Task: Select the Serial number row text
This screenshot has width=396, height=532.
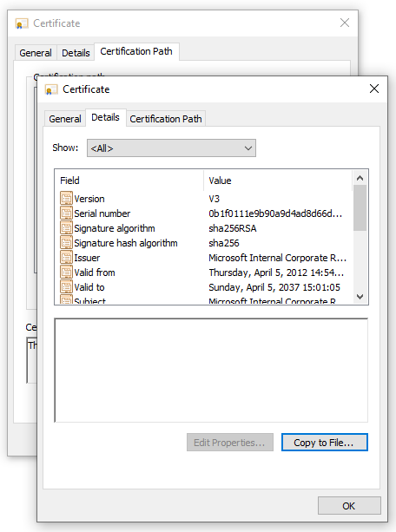Action: click(102, 213)
